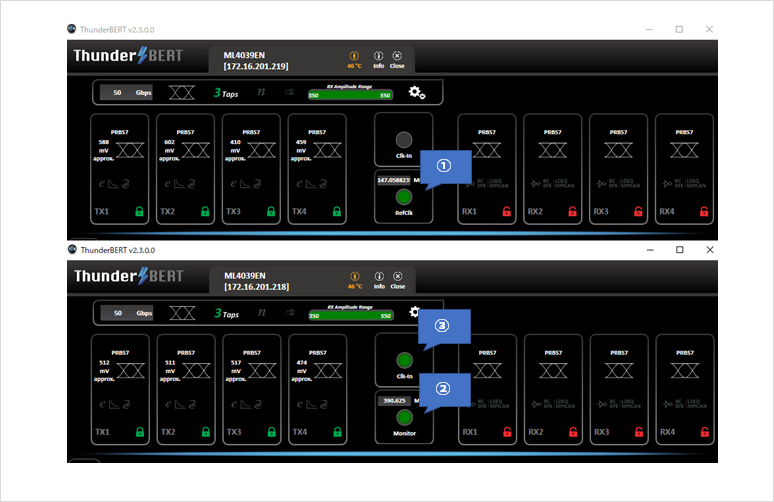Click RX2 eye diagram icon in .219 window
Image resolution: width=774 pixels, height=502 pixels.
point(552,150)
